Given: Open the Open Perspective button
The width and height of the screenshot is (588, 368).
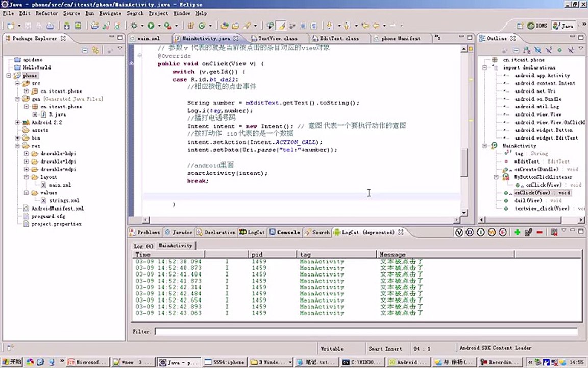Looking at the screenshot, I should coord(520,26).
